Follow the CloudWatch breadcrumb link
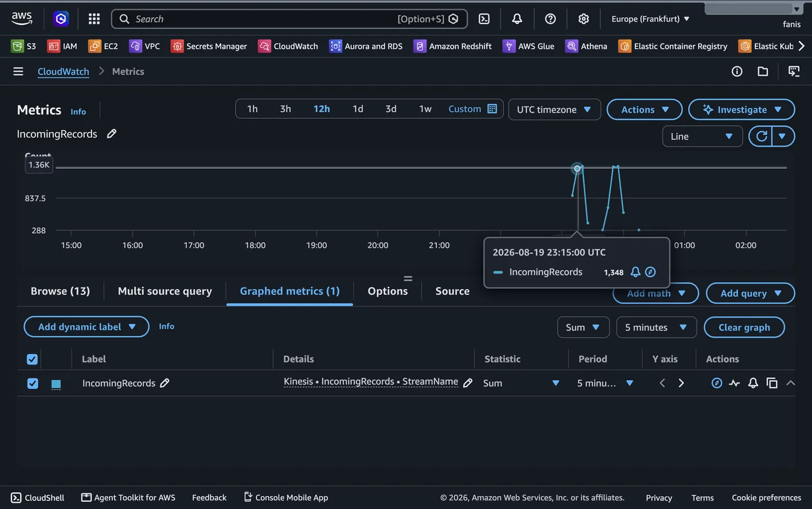Screen dimensions: 812x509 63,71
